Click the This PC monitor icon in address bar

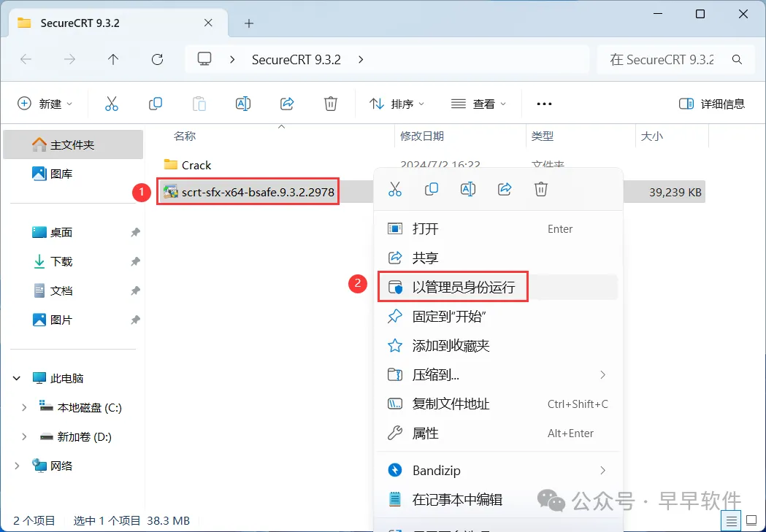(x=204, y=59)
